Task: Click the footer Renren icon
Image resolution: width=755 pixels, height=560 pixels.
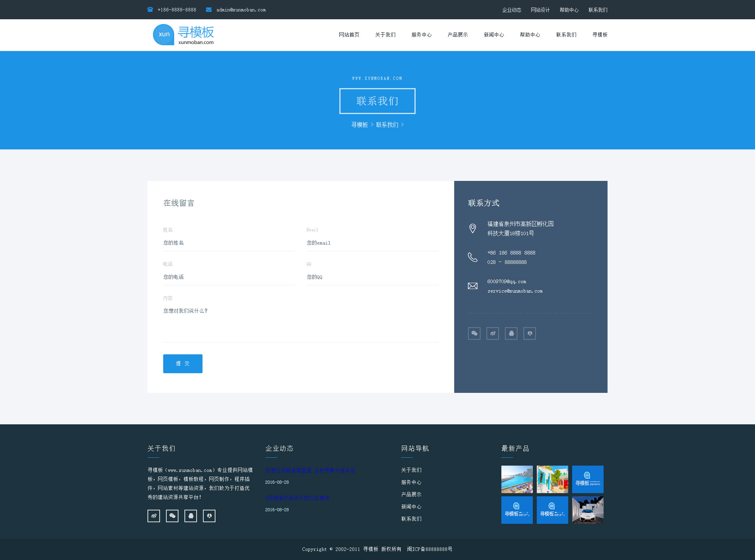Action: [209, 516]
